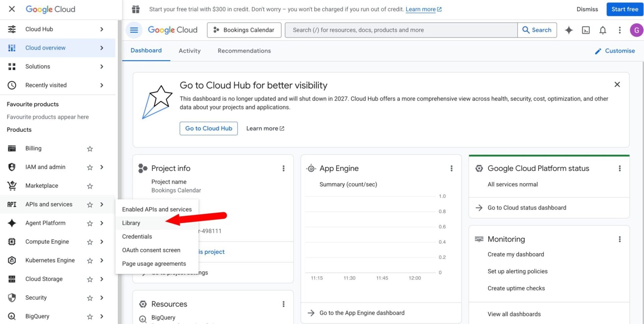Favourite Agent Platform with its star
Screen dimensions: 644x324
[x=90, y=223]
